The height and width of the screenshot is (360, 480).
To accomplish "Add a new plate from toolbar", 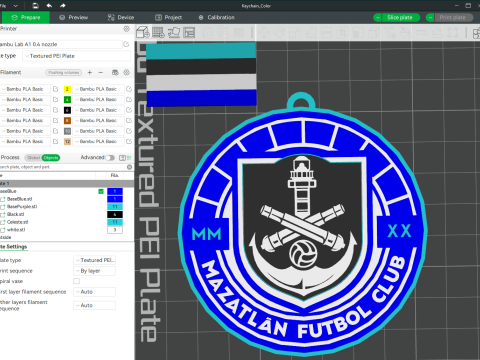I will (x=158, y=32).
